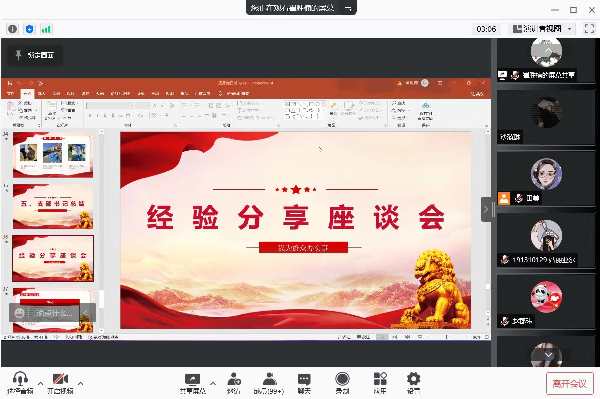Toggle audio with the headphone button

(20, 383)
